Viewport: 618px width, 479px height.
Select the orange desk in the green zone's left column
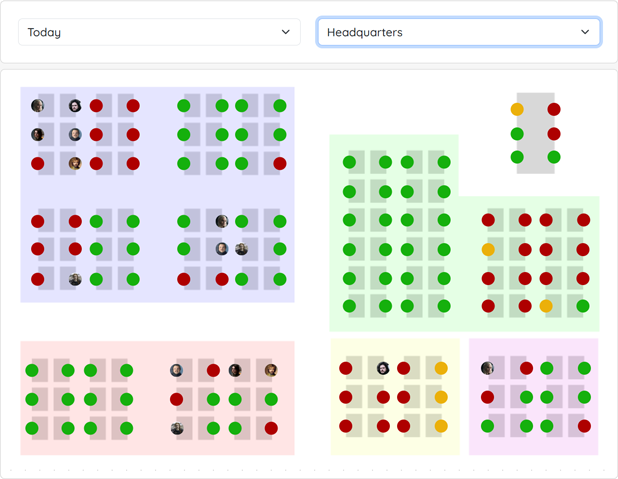(488, 249)
